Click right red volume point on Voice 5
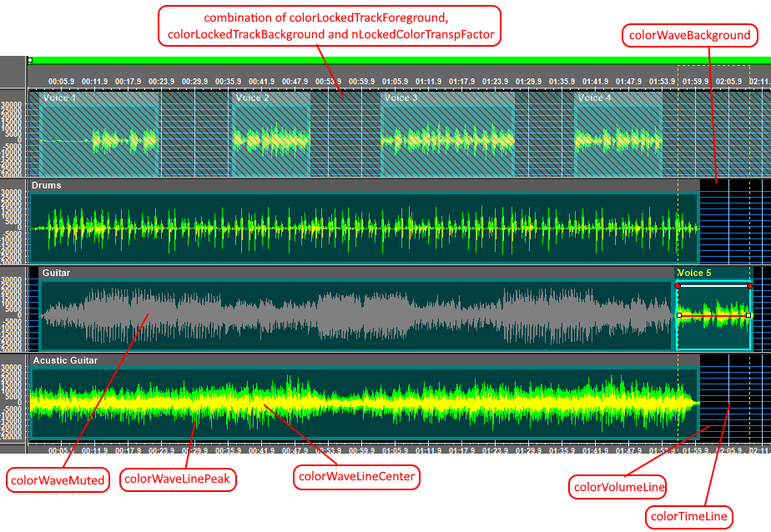Screen dimensions: 771x532 pyautogui.click(x=749, y=286)
